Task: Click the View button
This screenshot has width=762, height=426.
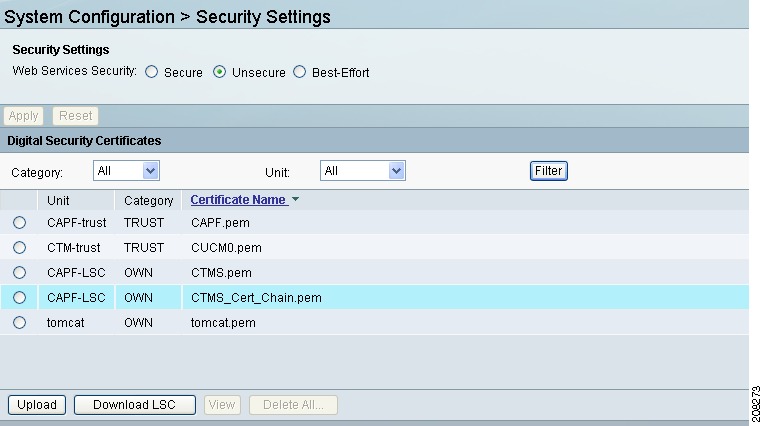Action: click(222, 405)
